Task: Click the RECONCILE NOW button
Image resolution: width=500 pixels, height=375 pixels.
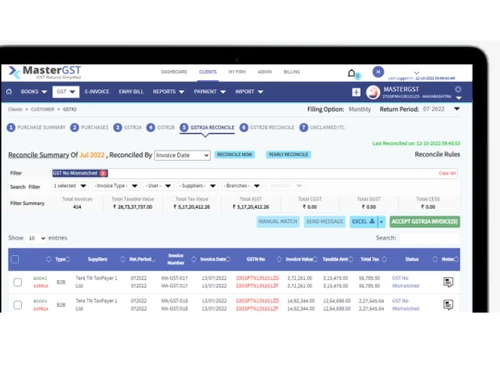Action: click(x=235, y=155)
